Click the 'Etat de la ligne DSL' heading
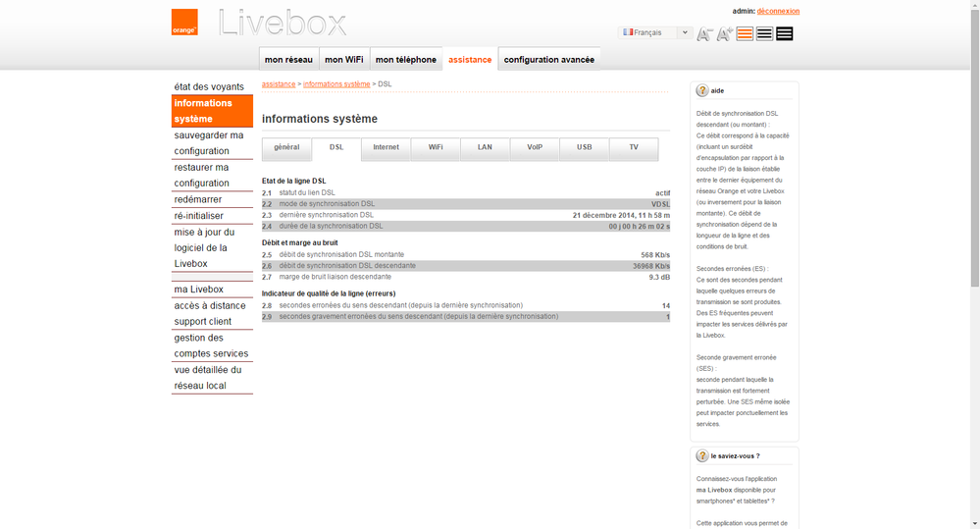980x529 pixels. (293, 181)
